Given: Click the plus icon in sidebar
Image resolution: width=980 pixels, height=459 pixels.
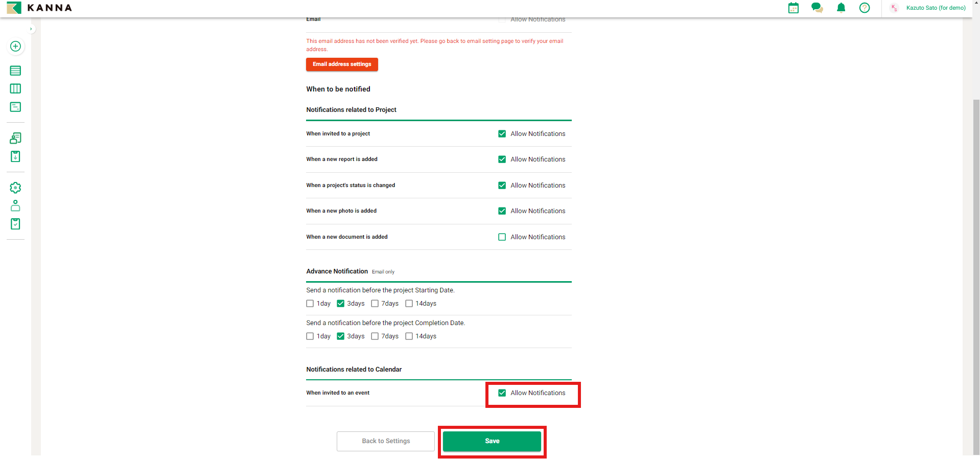Looking at the screenshot, I should 15,47.
